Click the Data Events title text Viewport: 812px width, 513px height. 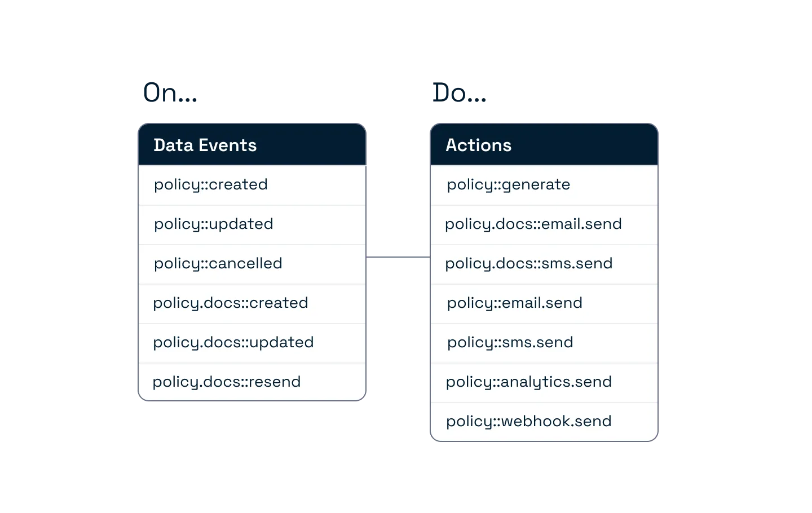(205, 145)
